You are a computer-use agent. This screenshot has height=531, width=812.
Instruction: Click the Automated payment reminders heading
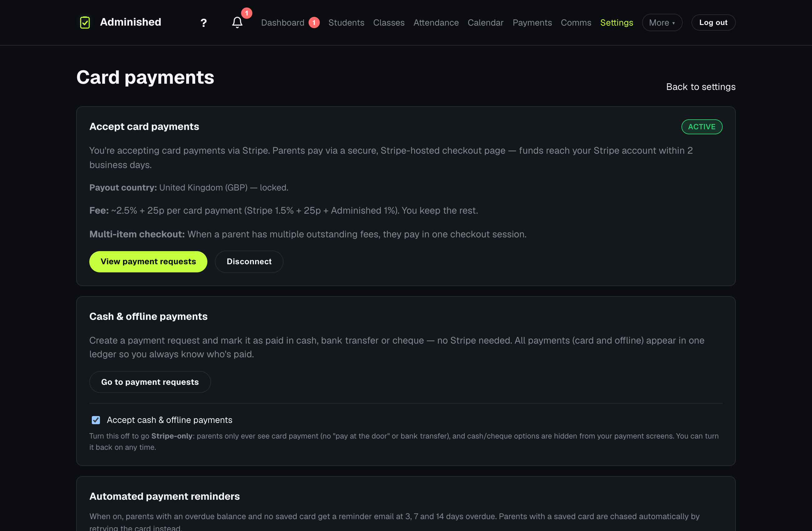(x=165, y=496)
